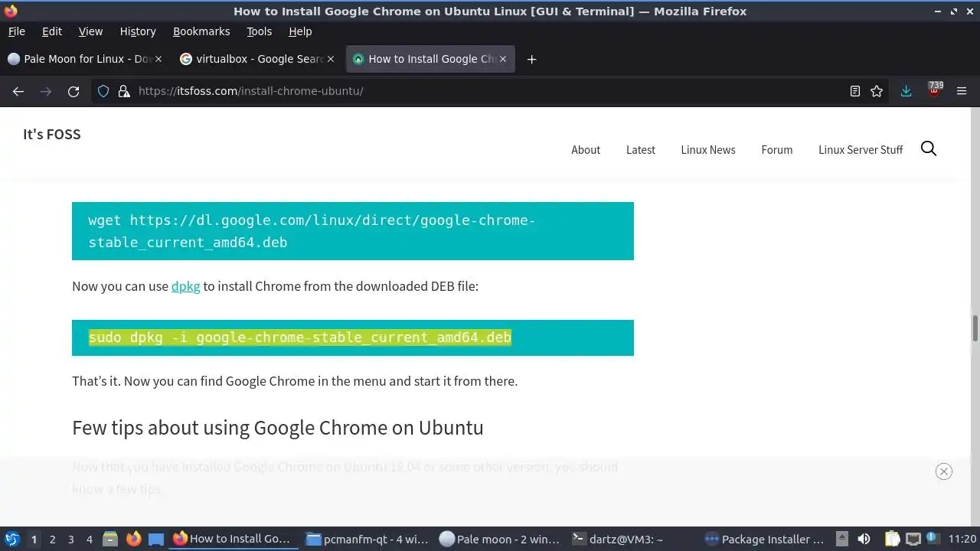Open the Linux News link
Viewport: 980px width, 551px height.
pyautogui.click(x=708, y=150)
